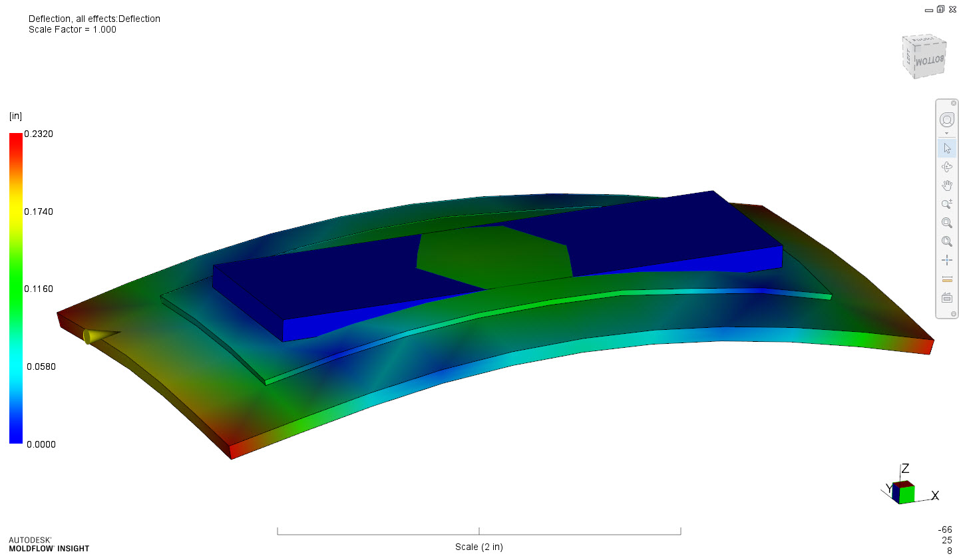
Task: Click the 0.1160 legend value
Action: pos(39,289)
